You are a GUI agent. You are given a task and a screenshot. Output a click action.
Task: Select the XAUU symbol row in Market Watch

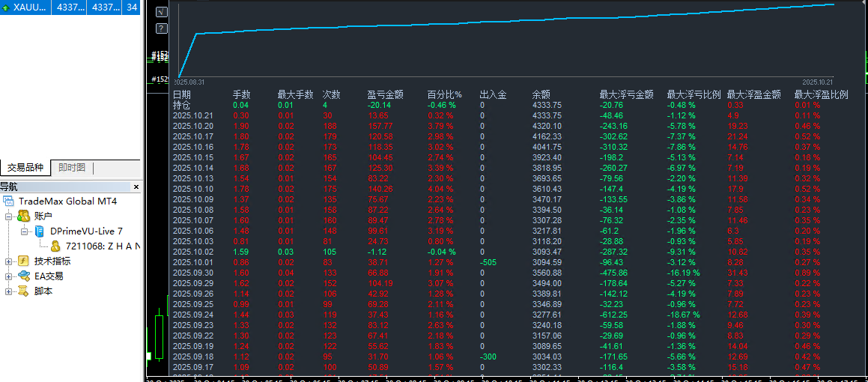coord(70,7)
